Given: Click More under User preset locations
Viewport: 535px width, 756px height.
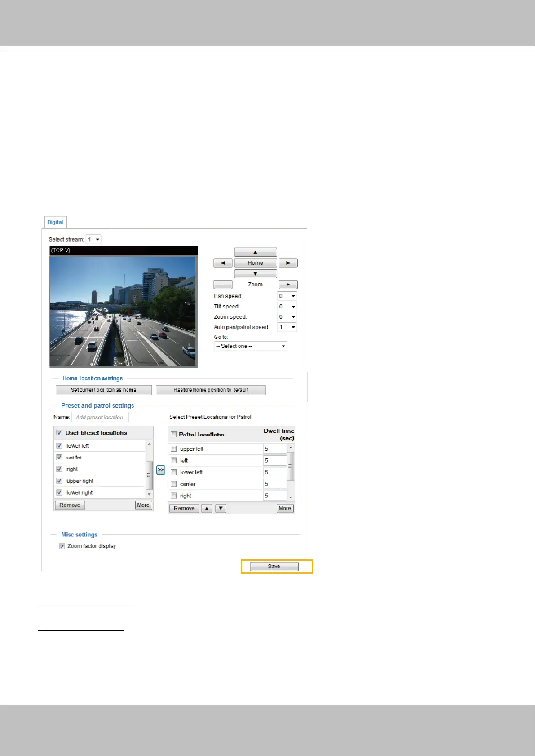Looking at the screenshot, I should pos(143,505).
